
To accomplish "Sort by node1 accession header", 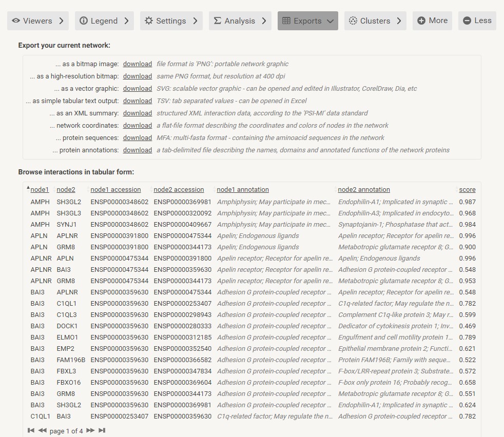I will 115,190.
